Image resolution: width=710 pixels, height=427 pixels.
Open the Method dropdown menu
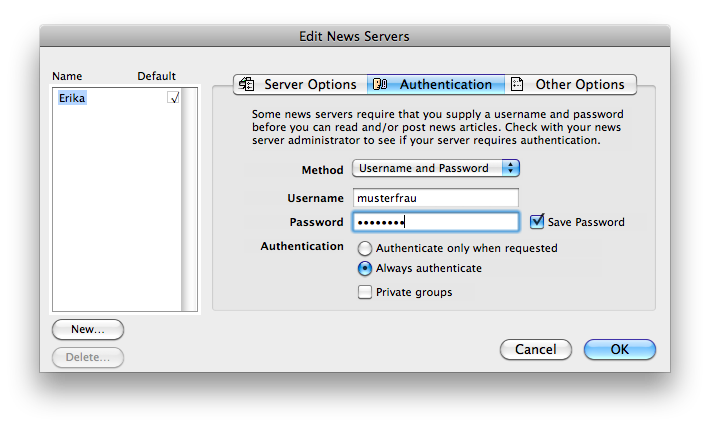(x=436, y=168)
